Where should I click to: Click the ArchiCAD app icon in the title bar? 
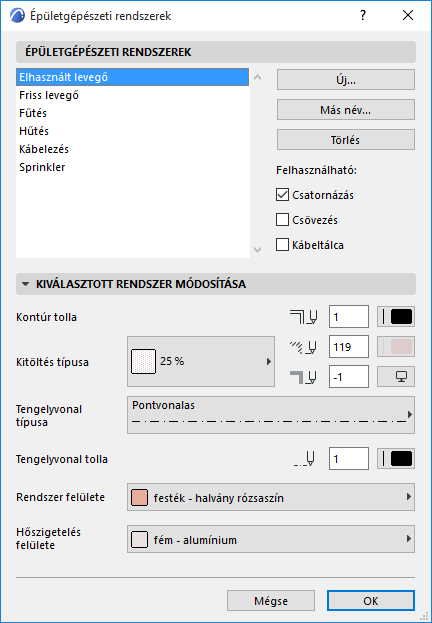(17, 15)
